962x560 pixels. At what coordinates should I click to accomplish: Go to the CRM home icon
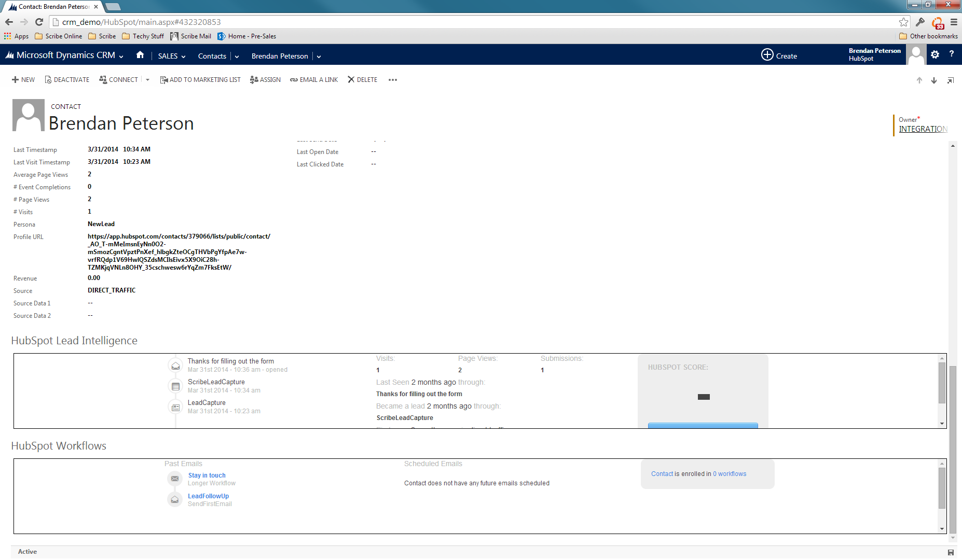click(x=140, y=55)
